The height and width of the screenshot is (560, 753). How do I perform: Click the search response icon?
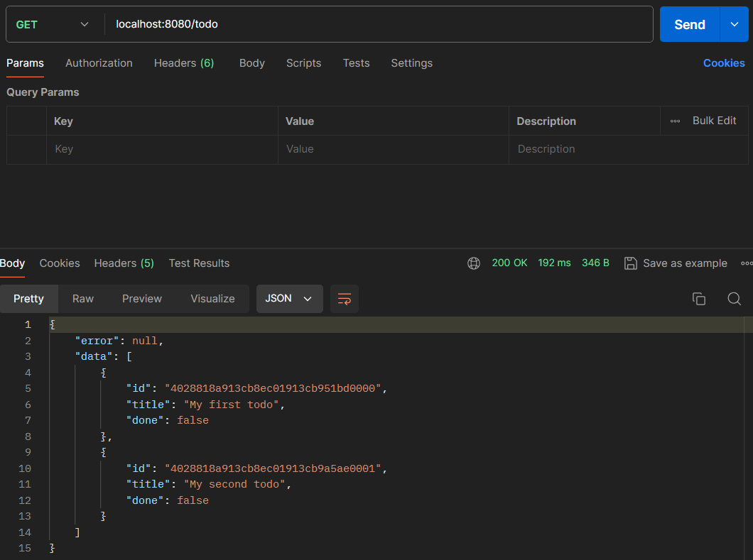(734, 299)
